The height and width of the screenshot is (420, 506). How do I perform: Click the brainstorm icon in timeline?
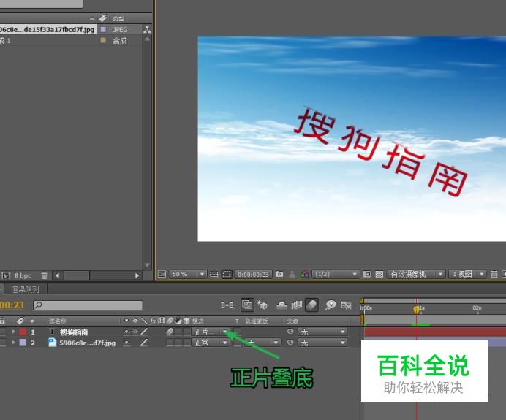coord(331,305)
